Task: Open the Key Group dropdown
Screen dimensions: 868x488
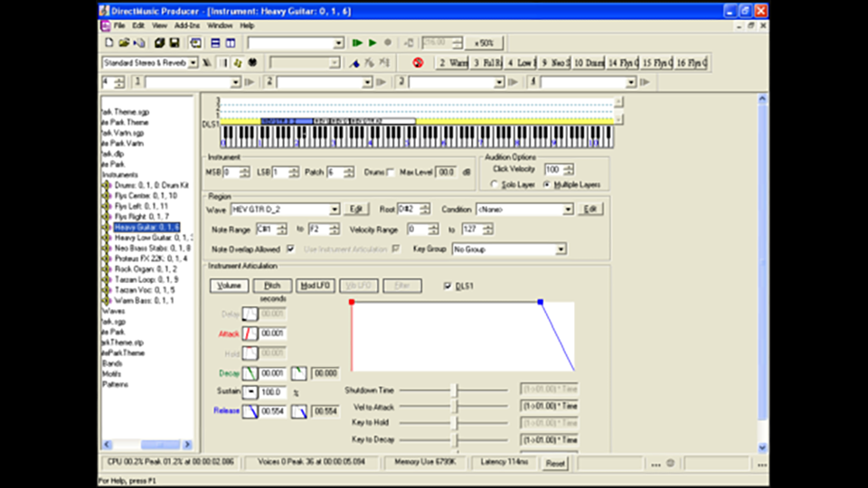Action: [561, 249]
